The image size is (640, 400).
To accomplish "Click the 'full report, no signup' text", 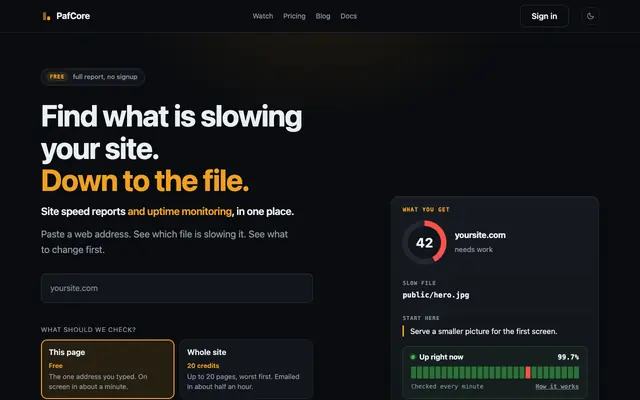I will 105,77.
